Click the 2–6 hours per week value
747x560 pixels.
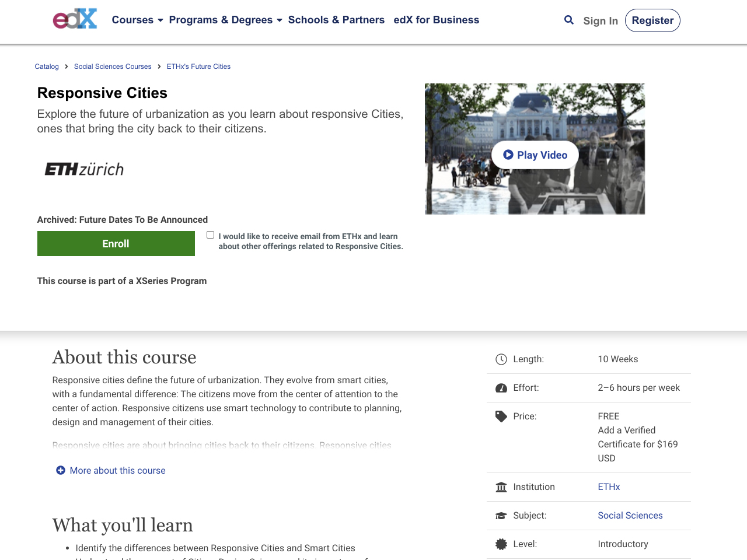pos(639,388)
